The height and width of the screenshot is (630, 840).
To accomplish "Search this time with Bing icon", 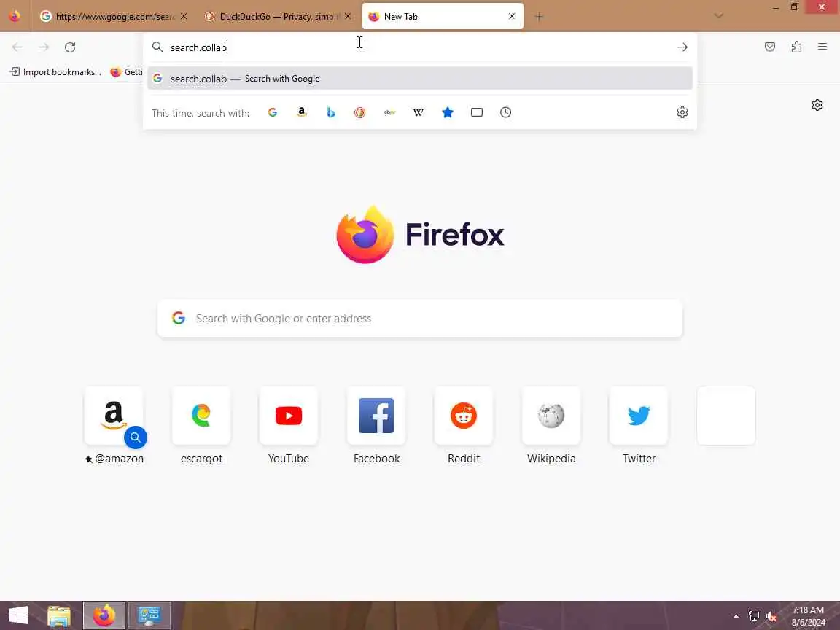I will tap(331, 112).
